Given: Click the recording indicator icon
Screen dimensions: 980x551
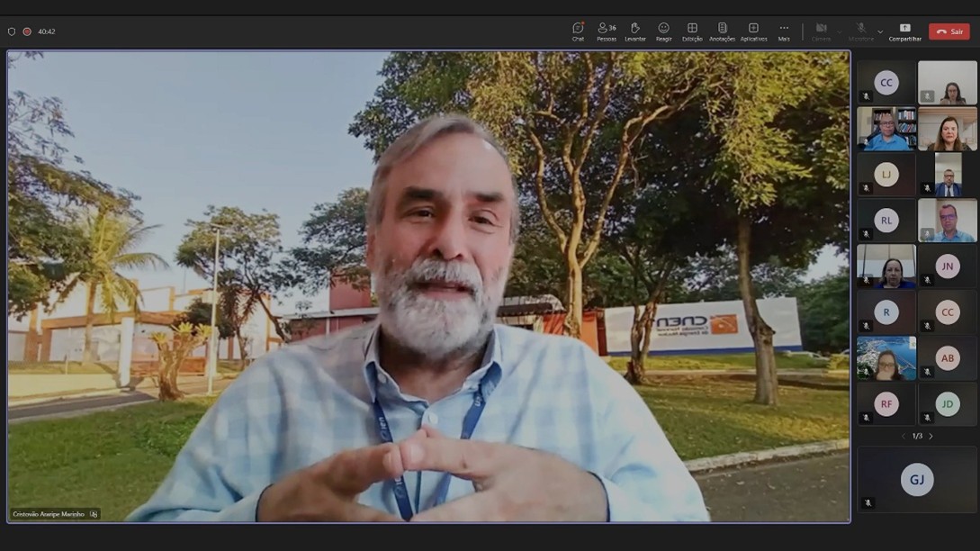Looking at the screenshot, I should tap(27, 32).
